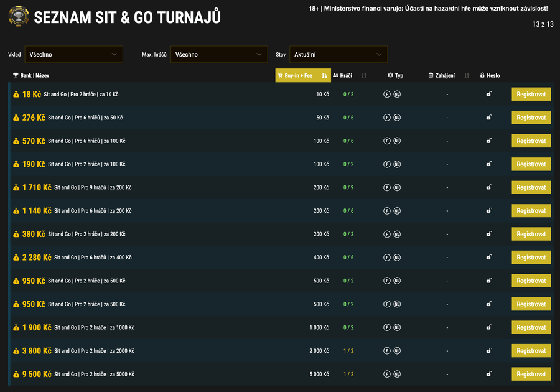The height and width of the screenshot is (392, 560).
Task: Click the open padlock icon in the 9 500 Kč row
Action: 489,374
